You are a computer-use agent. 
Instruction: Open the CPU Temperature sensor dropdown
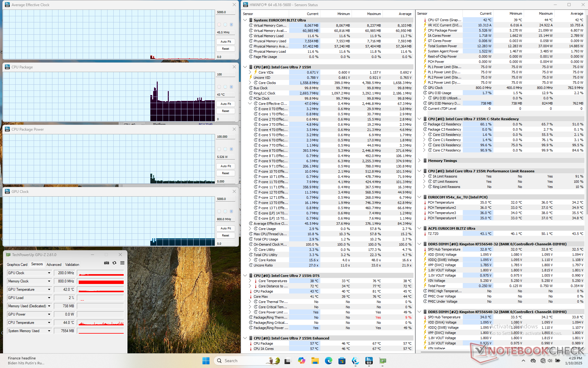49,323
